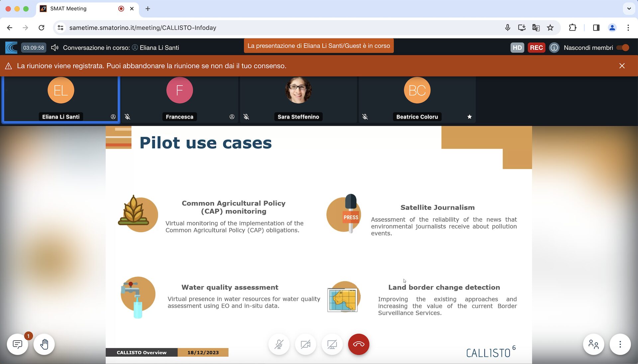638x364 pixels.
Task: Unmute your microphone in the meeting controls
Action: click(279, 344)
